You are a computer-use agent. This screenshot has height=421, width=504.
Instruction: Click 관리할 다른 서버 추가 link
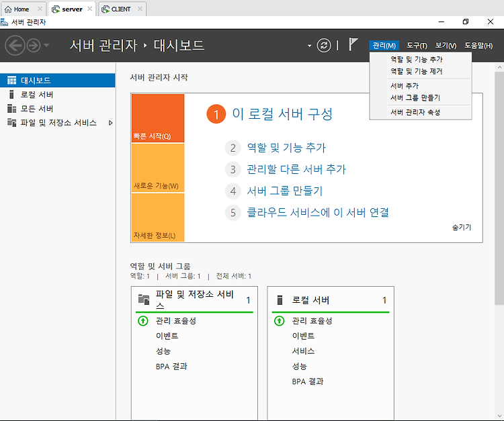[296, 169]
